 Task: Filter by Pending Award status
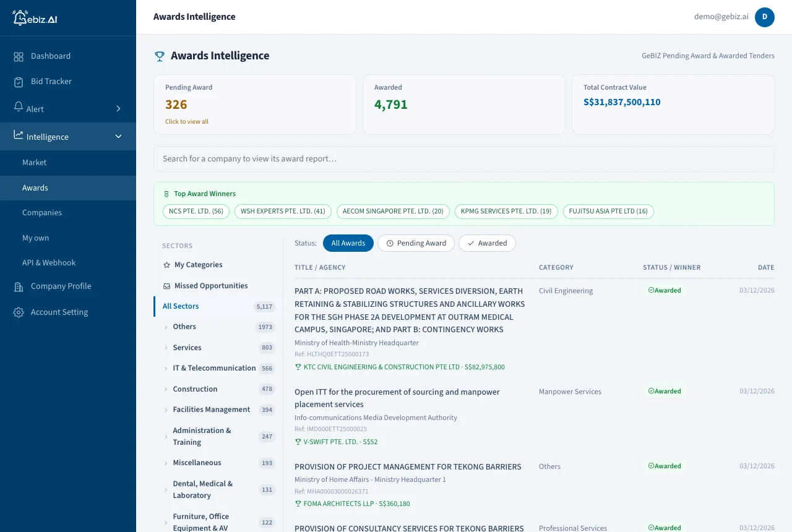pyautogui.click(x=416, y=243)
